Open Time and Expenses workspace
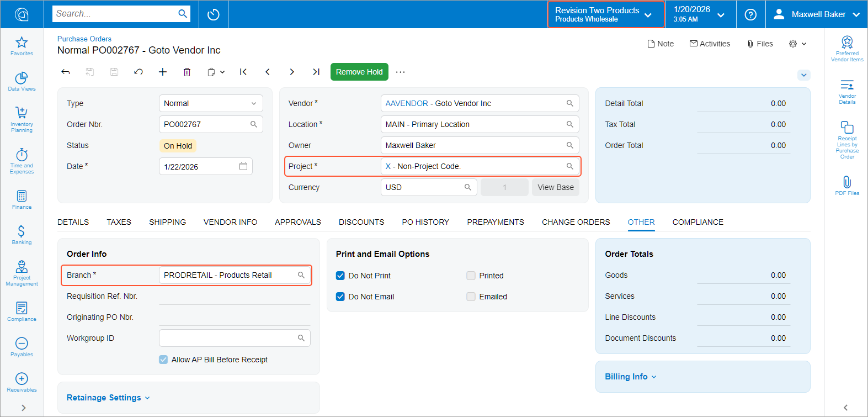This screenshot has height=417, width=868. tap(22, 161)
